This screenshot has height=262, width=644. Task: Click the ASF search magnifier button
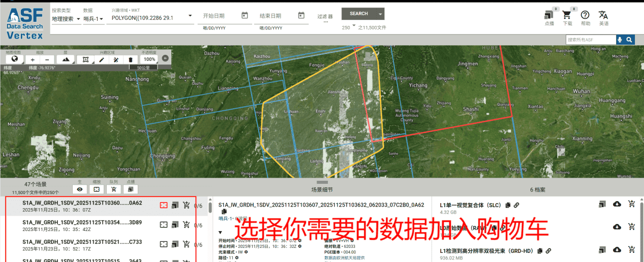click(x=629, y=40)
